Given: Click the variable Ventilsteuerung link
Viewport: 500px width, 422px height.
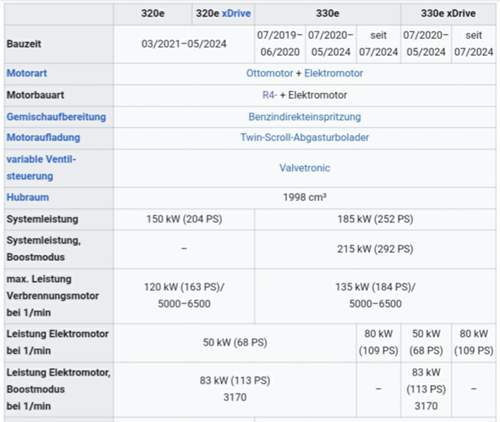Looking at the screenshot, I should pyautogui.click(x=41, y=168).
